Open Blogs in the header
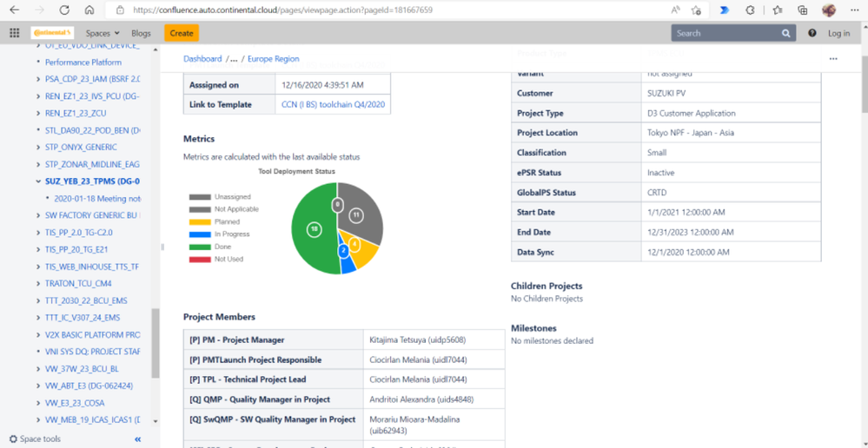 (x=141, y=33)
